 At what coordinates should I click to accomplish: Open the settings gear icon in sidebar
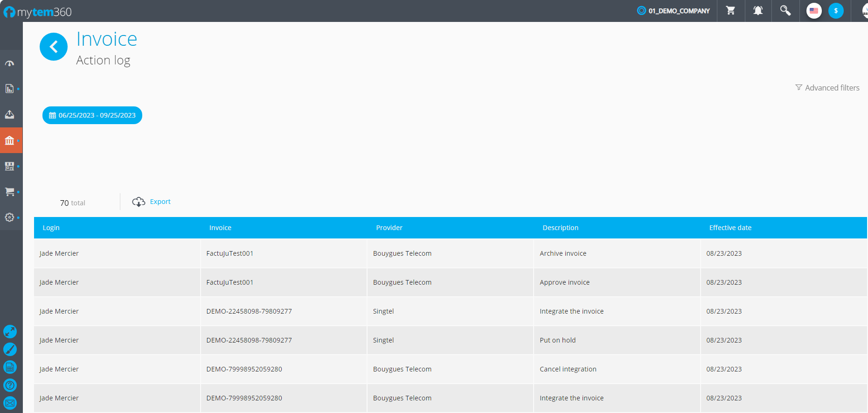click(9, 217)
